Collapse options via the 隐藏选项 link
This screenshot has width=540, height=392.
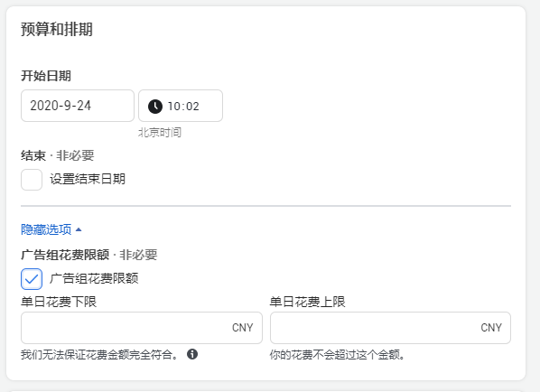[x=46, y=229]
